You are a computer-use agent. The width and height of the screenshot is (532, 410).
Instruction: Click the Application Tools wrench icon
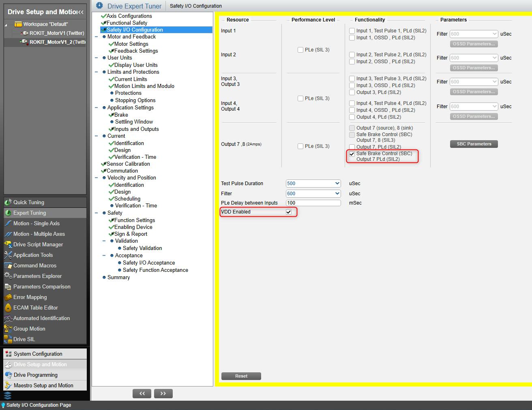(8, 255)
